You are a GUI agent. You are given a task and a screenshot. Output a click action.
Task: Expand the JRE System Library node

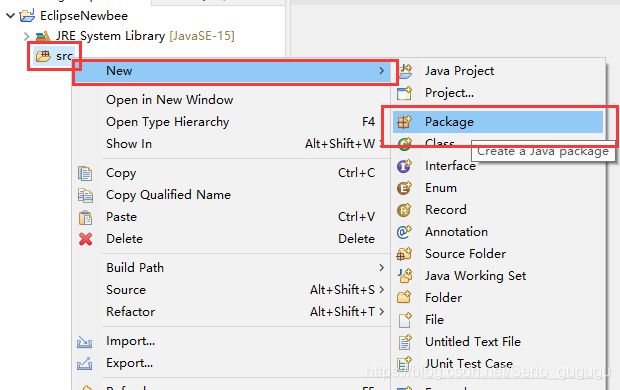[26, 36]
